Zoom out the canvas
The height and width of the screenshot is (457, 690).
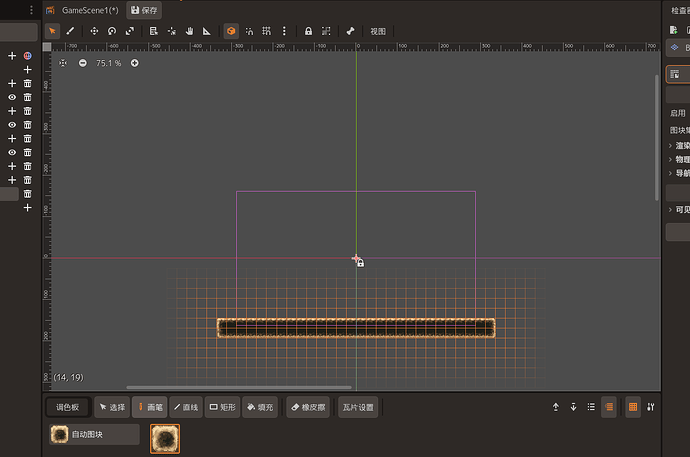(83, 63)
